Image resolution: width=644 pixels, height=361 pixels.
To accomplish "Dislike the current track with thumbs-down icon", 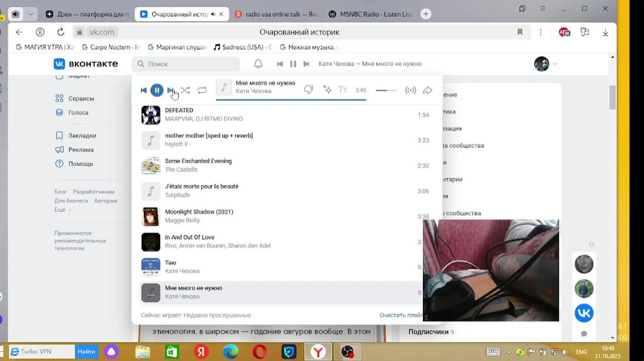I will click(309, 90).
